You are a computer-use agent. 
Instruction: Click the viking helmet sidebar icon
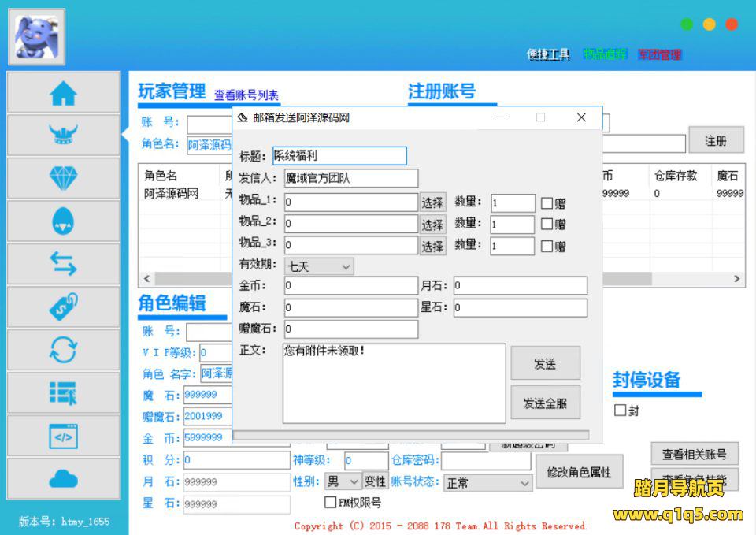click(x=64, y=136)
